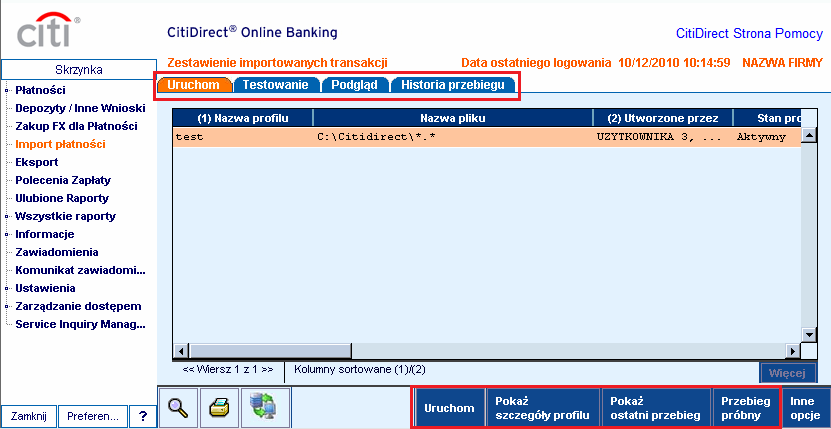Open the search magnifier icon
The height and width of the screenshot is (429, 831).
[x=178, y=407]
